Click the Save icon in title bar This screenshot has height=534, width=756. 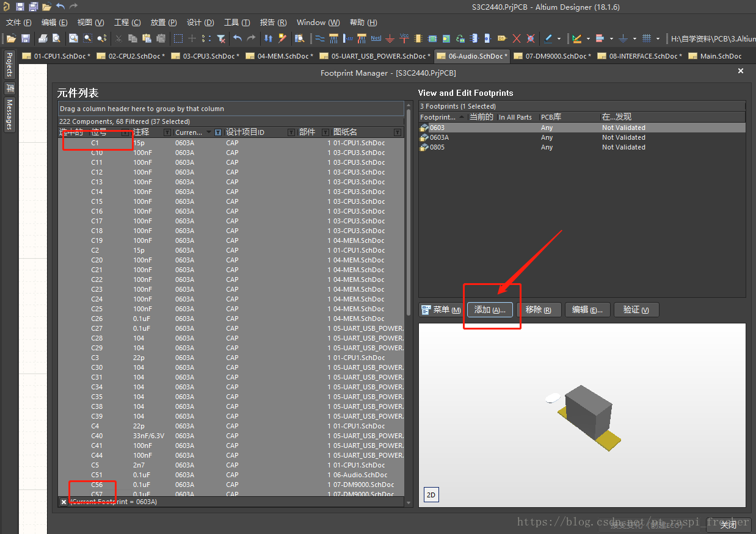click(x=20, y=7)
